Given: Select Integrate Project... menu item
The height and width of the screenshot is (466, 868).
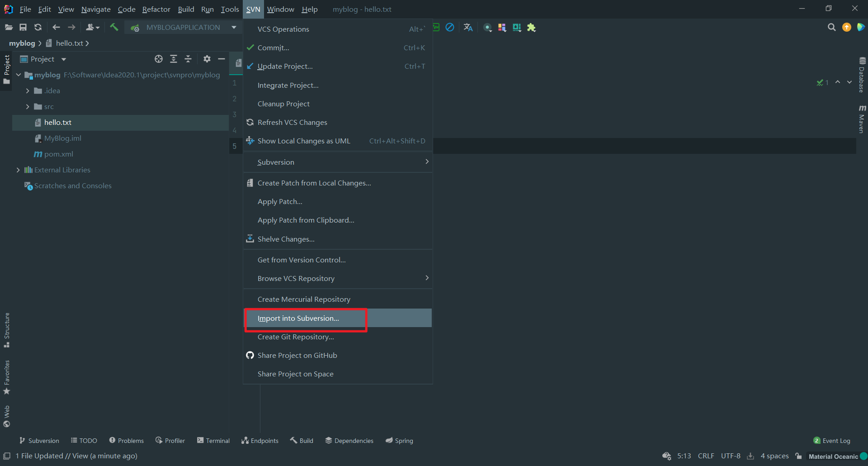Looking at the screenshot, I should tap(338, 85).
